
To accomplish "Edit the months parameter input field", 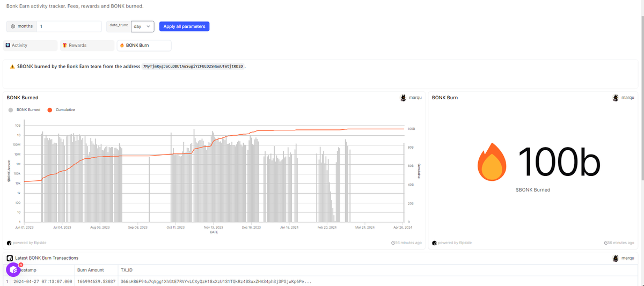I will pyautogui.click(x=69, y=26).
